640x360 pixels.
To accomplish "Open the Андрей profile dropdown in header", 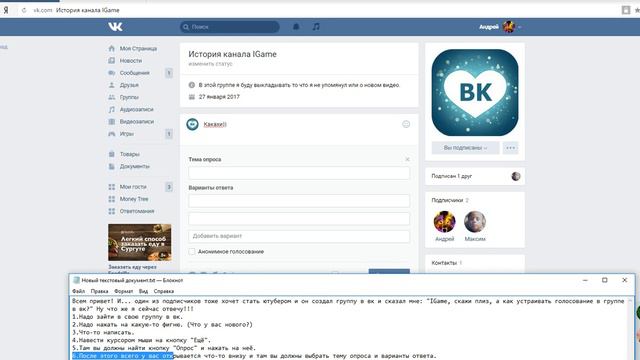I will 500,27.
